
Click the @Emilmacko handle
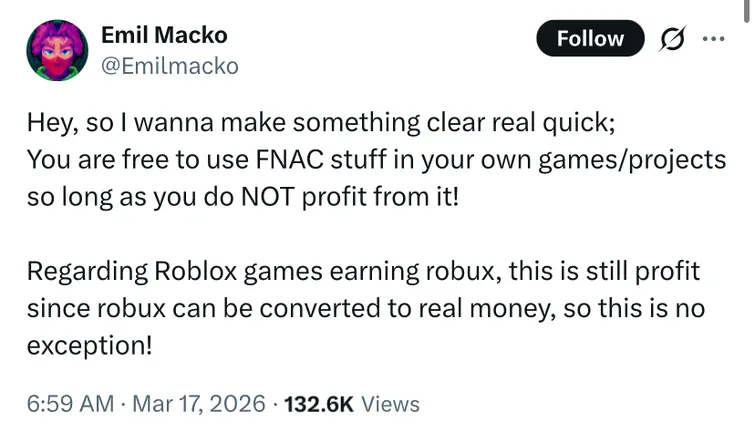pos(170,66)
